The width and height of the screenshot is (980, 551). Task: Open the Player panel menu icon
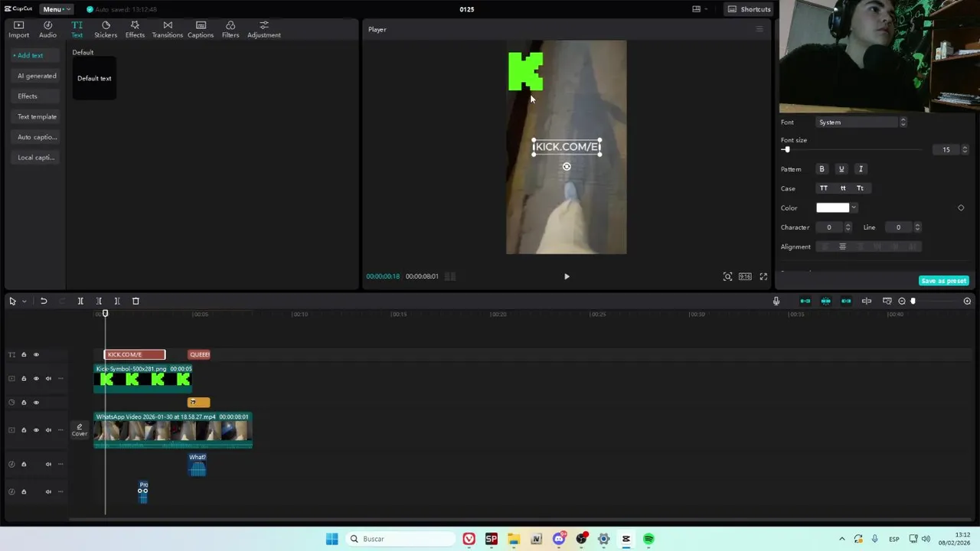pyautogui.click(x=759, y=29)
